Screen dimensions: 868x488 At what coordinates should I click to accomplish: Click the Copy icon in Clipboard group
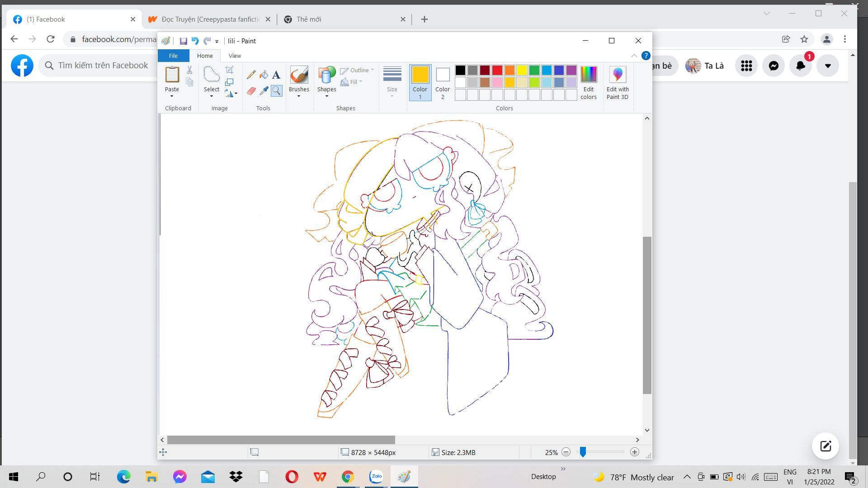click(x=189, y=82)
